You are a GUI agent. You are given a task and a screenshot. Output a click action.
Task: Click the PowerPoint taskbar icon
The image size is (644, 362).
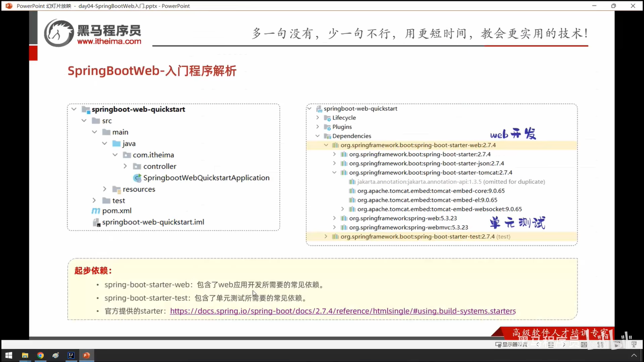pos(86,355)
